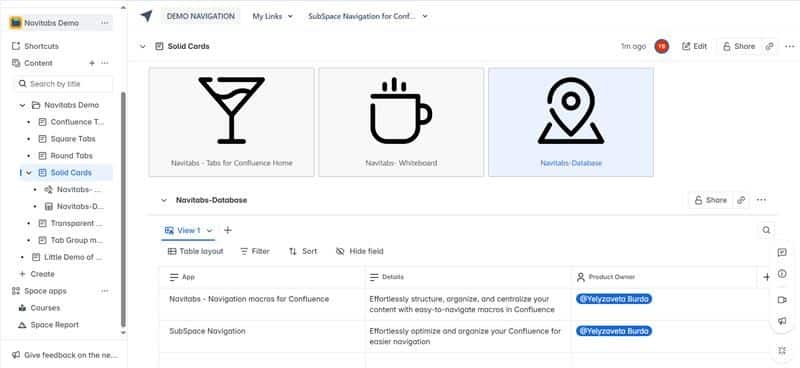
Task: Click the Search by title field
Action: (63, 84)
